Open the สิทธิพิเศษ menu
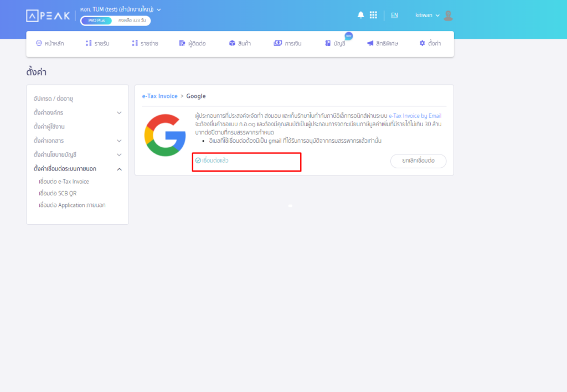The image size is (567, 392). 382,43
